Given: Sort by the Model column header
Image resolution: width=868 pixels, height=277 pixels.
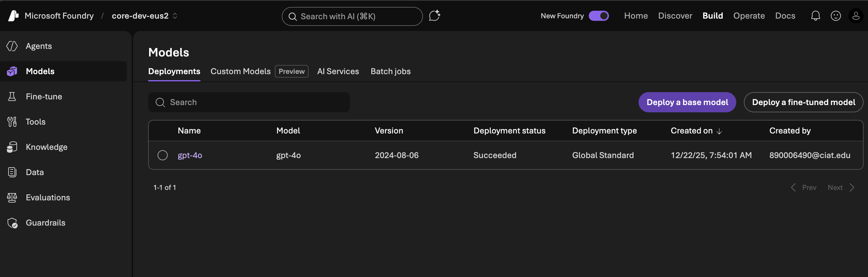Looking at the screenshot, I should [x=288, y=131].
